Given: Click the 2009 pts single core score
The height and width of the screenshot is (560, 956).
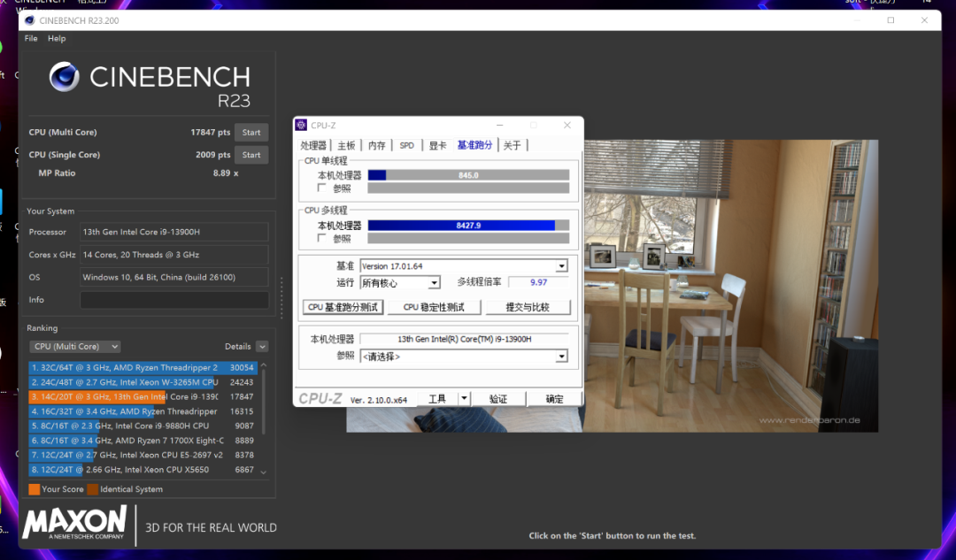Looking at the screenshot, I should point(212,155).
